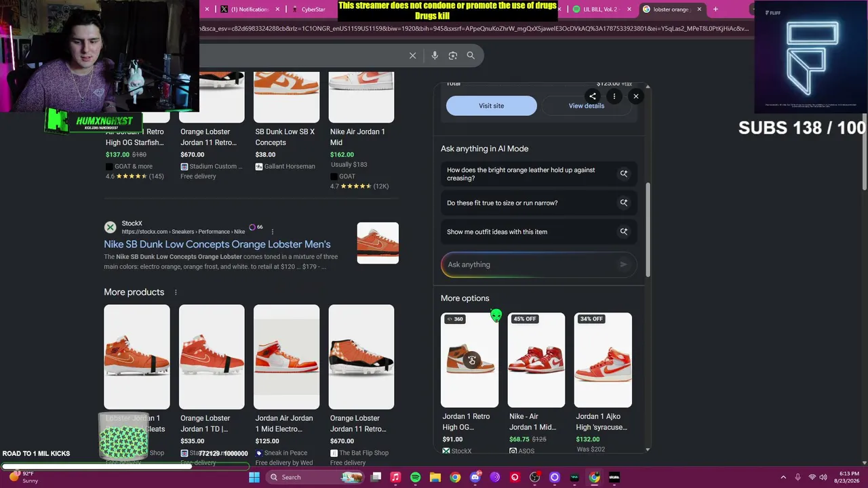Open StockX orange dunk result thumbnail

pyautogui.click(x=378, y=243)
